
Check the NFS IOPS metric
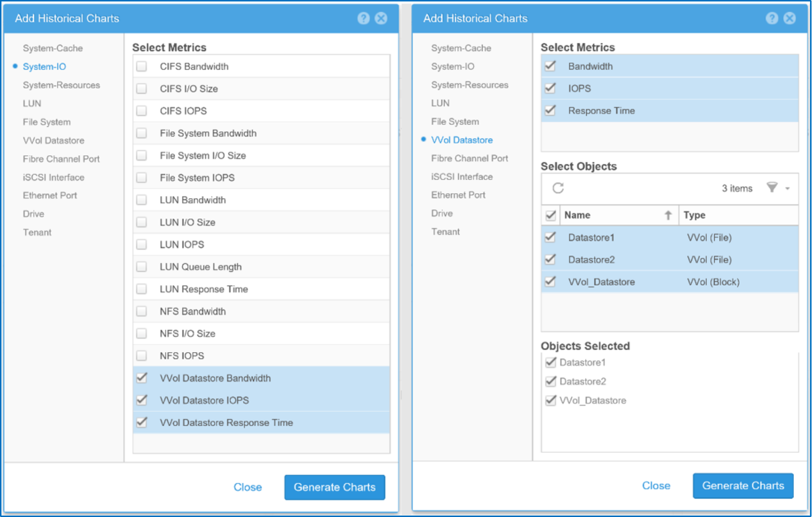point(142,356)
